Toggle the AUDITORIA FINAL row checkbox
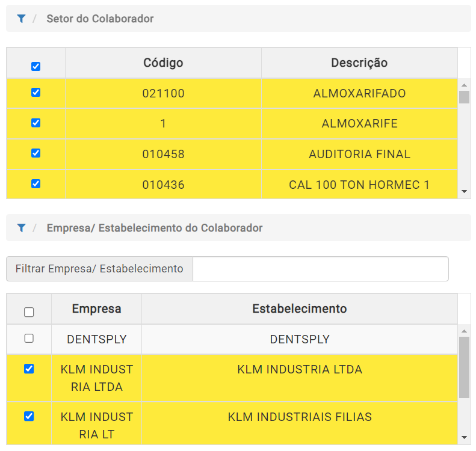Viewport: 476px width, 451px height. [x=36, y=153]
